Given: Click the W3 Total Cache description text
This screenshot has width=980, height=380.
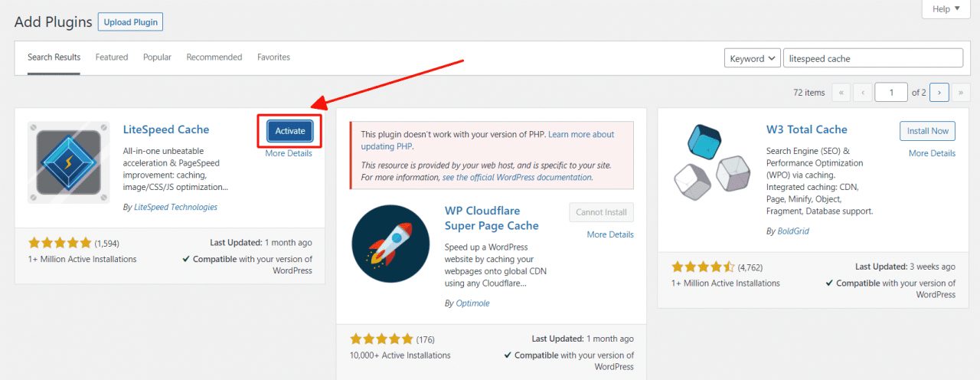Looking at the screenshot, I should tap(820, 181).
